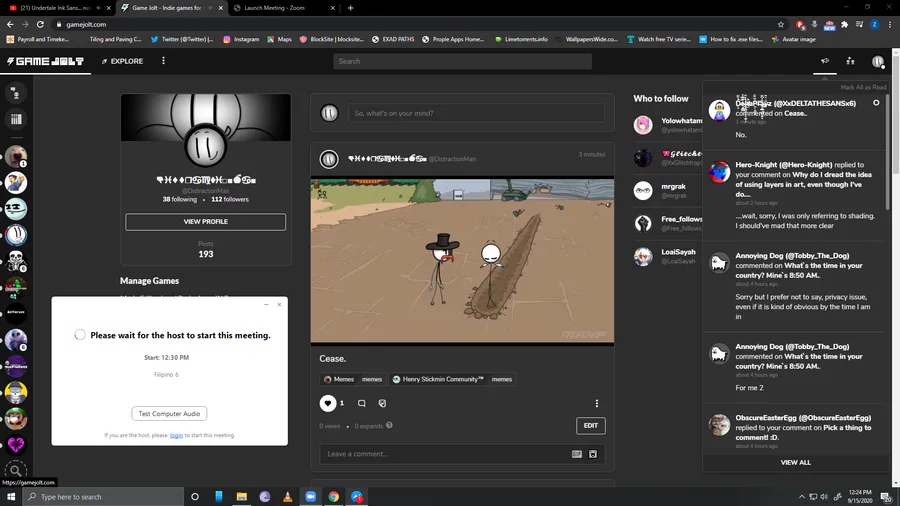Reload the page in Chrome
This screenshot has height=506, width=900.
click(x=40, y=24)
